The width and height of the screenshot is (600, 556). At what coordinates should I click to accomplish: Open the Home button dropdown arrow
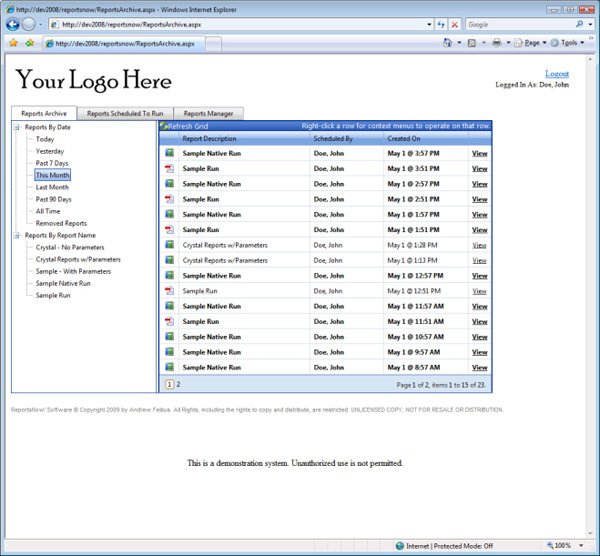[459, 43]
